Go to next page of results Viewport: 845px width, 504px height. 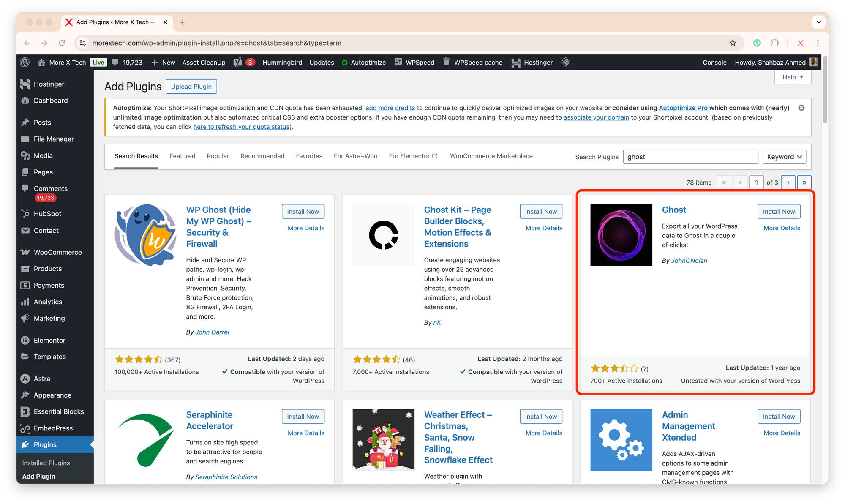788,183
